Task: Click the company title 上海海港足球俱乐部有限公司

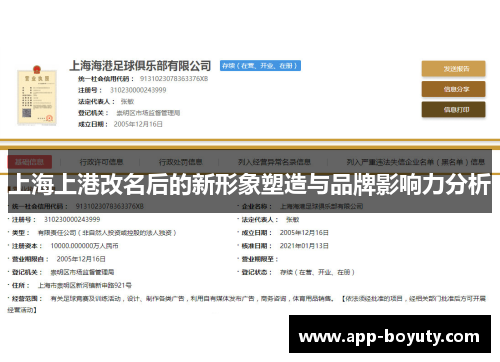Action: click(140, 66)
